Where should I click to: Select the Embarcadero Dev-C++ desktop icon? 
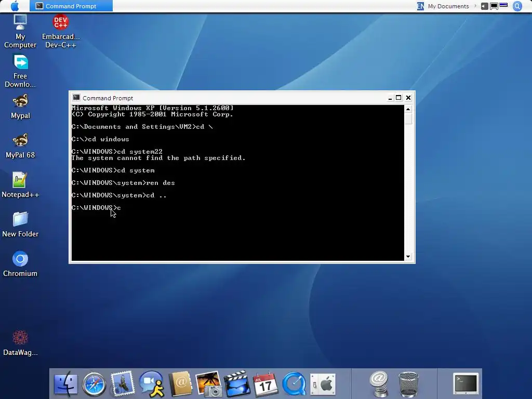point(61,32)
